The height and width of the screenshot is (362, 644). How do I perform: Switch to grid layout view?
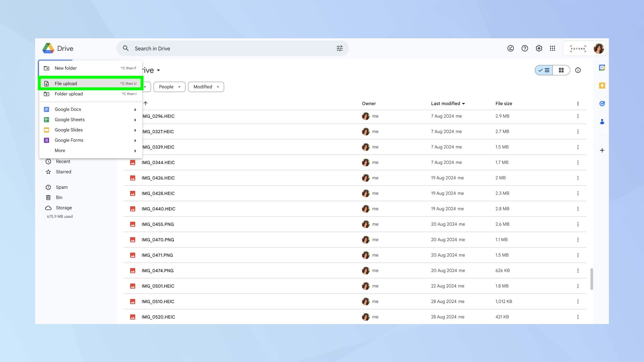coord(561,70)
